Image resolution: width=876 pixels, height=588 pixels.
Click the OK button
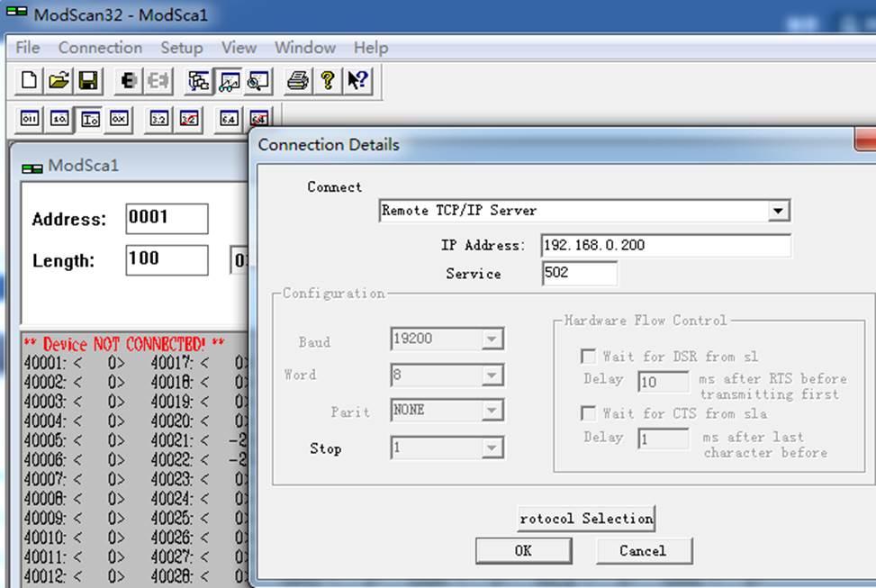coord(523,550)
